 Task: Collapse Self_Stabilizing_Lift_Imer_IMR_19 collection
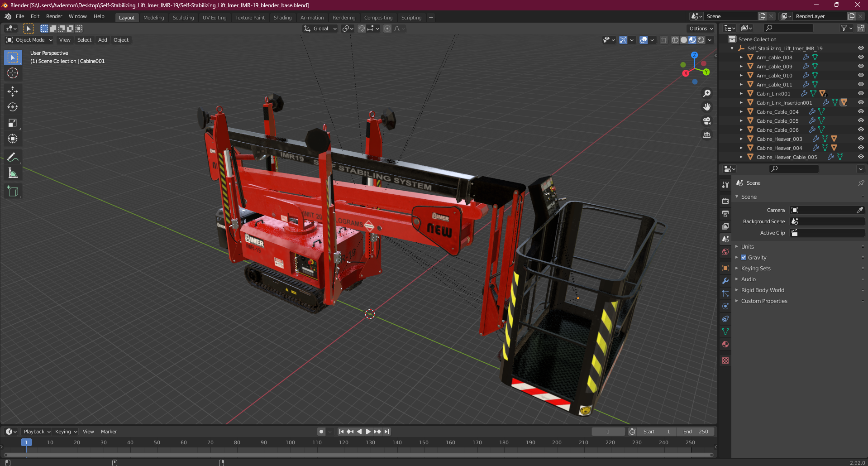click(732, 48)
